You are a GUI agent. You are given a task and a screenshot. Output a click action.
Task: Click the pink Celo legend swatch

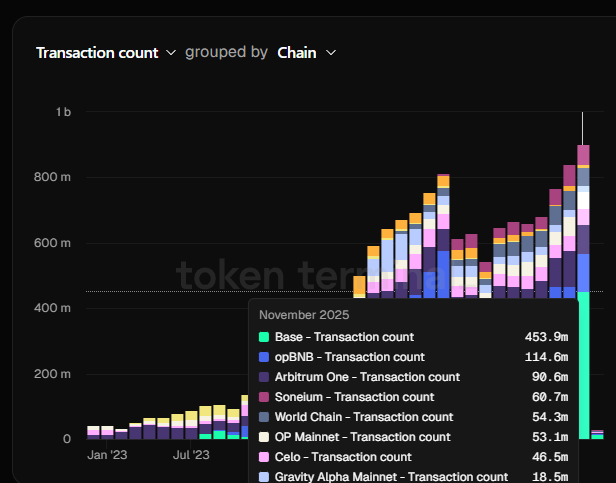coord(264,457)
